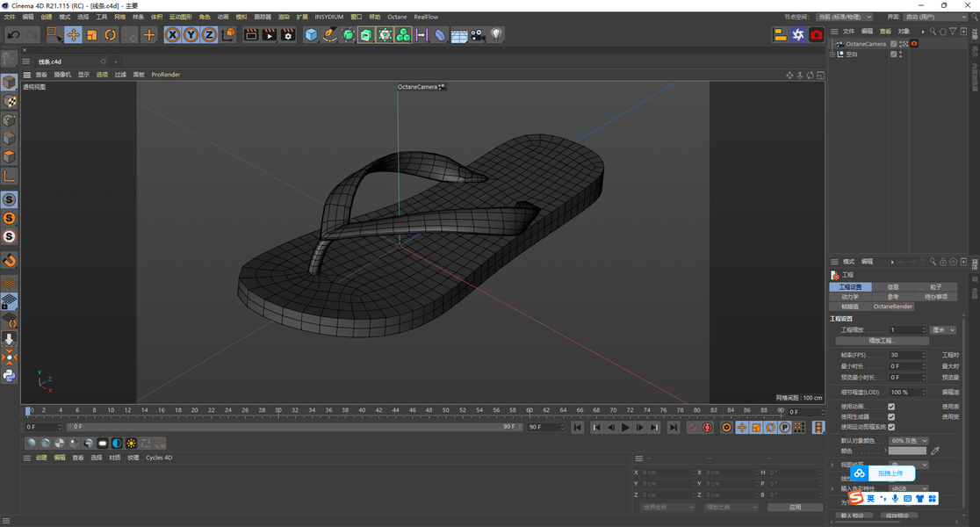Click the gray 颜色 swatch
This screenshot has width=980, height=527.
(x=907, y=451)
